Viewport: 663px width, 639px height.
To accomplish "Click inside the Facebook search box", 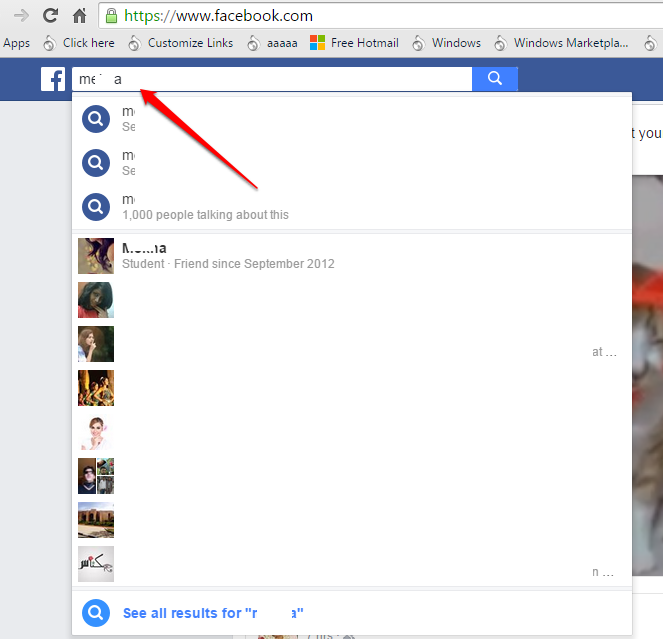I will (x=272, y=79).
